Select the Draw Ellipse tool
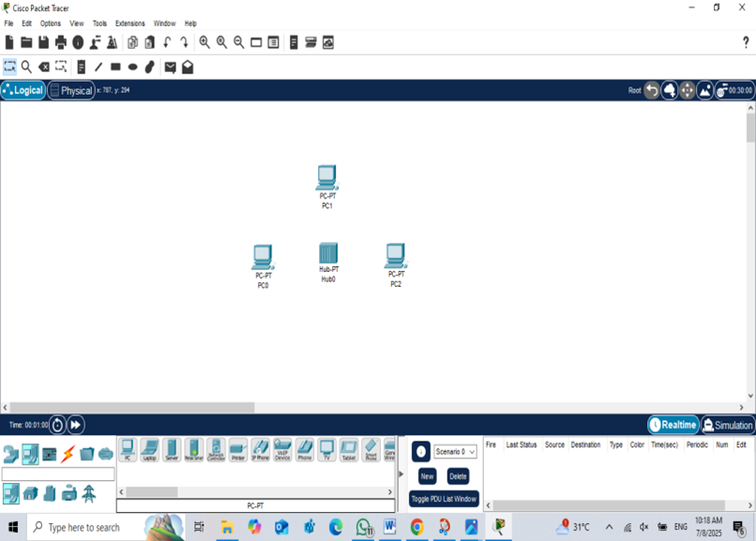The height and width of the screenshot is (541, 756). (132, 67)
